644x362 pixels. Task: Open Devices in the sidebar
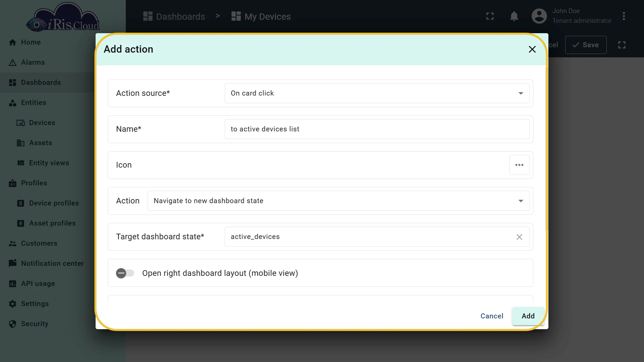click(x=47, y=123)
